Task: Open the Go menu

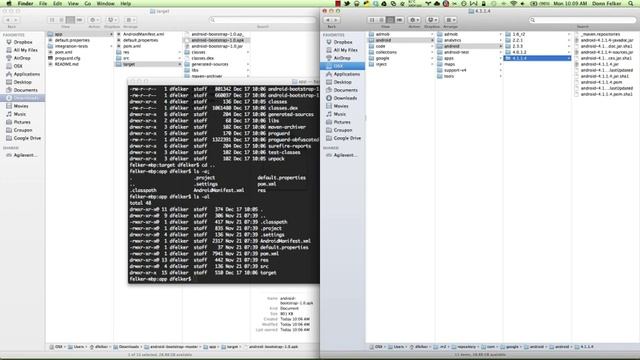Action: point(88,3)
